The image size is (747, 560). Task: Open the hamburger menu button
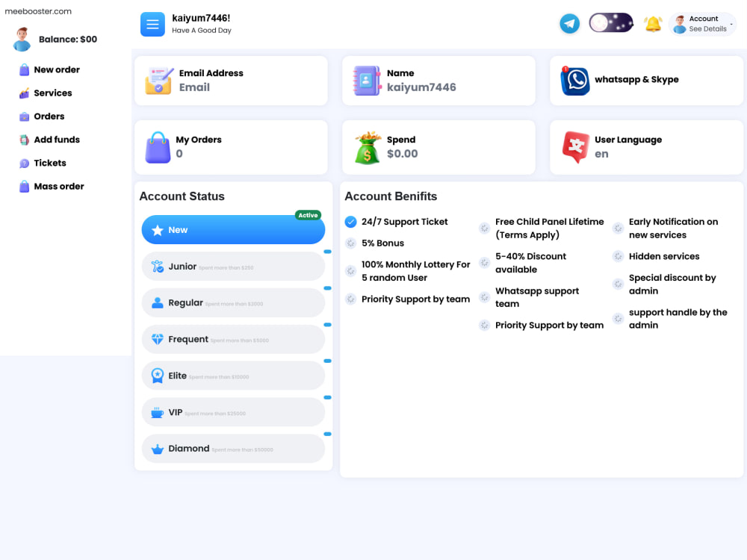(152, 25)
